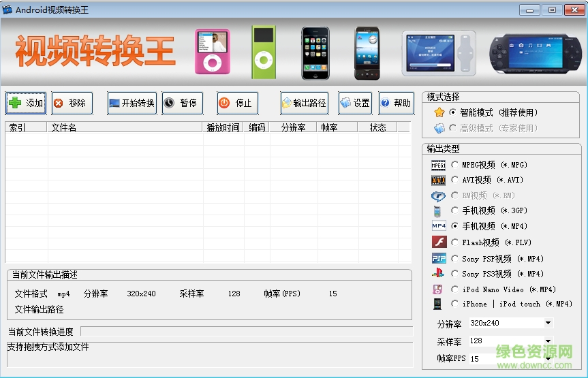Click the PlayStation PS3 format icon
This screenshot has height=378, width=588.
pyautogui.click(x=438, y=273)
